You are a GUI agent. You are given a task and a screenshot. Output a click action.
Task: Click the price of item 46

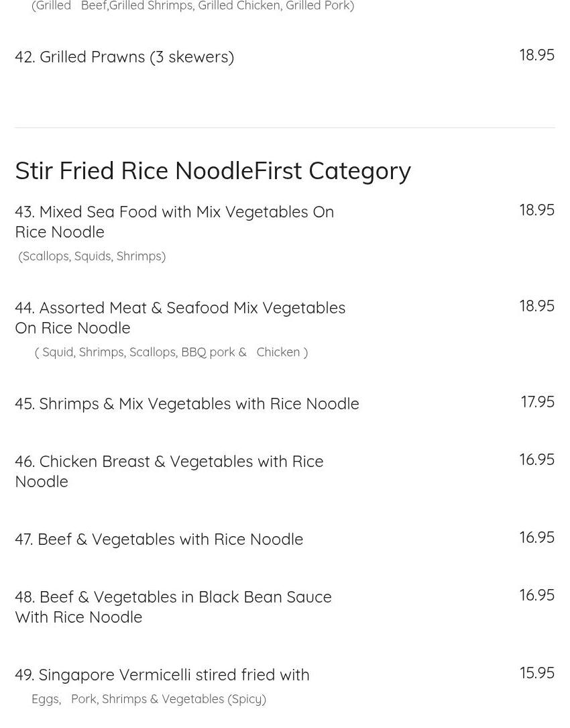point(536,460)
